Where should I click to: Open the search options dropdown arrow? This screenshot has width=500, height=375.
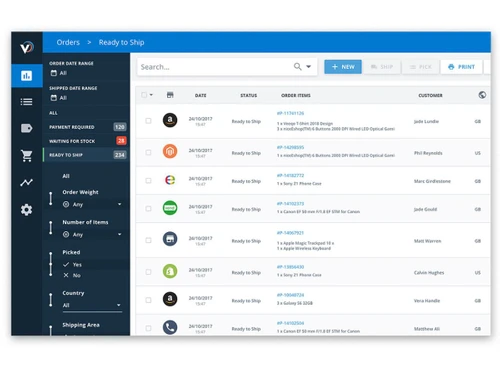coord(309,67)
